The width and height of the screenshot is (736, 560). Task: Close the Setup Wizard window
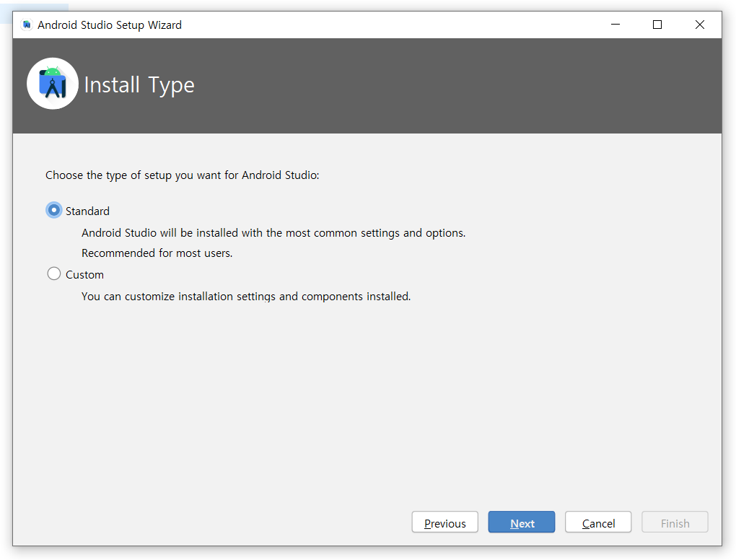tap(699, 25)
